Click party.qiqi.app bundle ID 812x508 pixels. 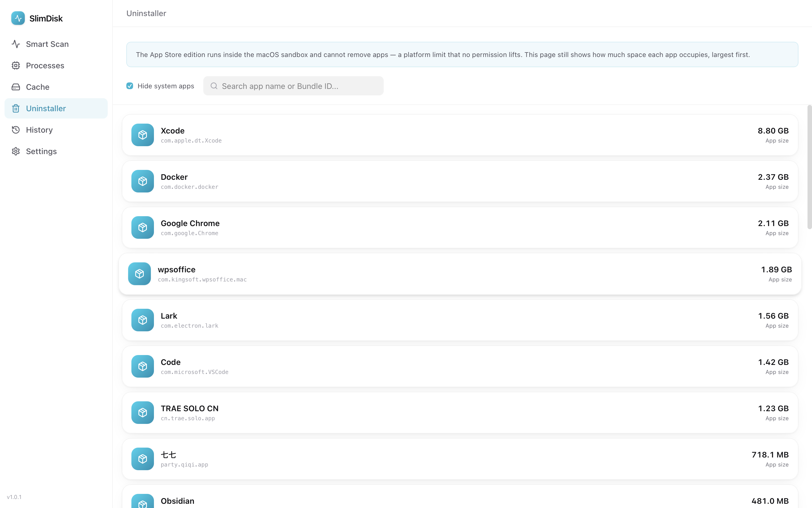(x=185, y=465)
